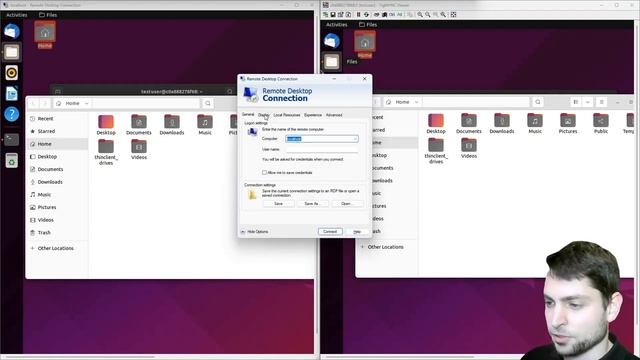Switch to the Advanced tab
The height and width of the screenshot is (360, 640).
pyautogui.click(x=334, y=115)
